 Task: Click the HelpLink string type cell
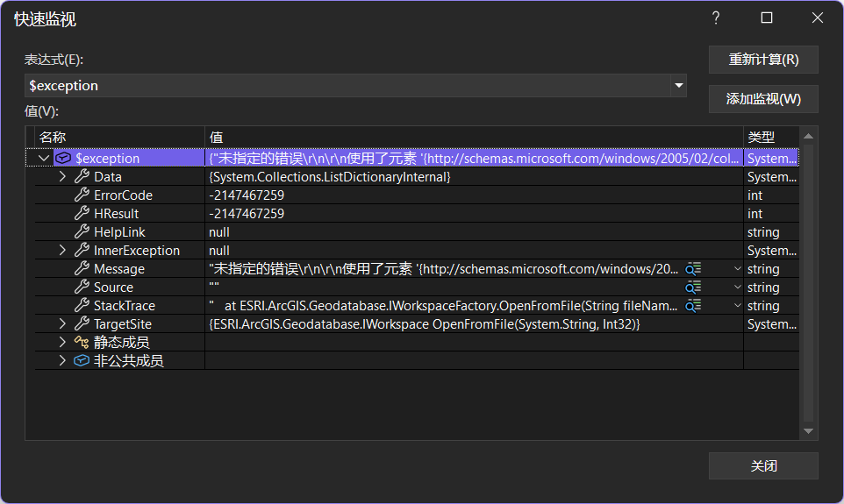pyautogui.click(x=771, y=231)
